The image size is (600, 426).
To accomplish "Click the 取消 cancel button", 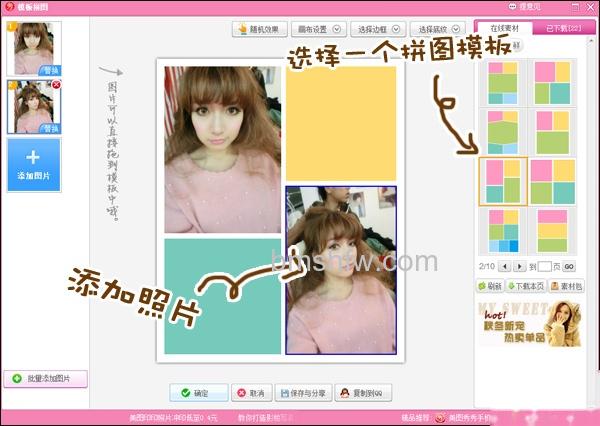I will click(251, 393).
